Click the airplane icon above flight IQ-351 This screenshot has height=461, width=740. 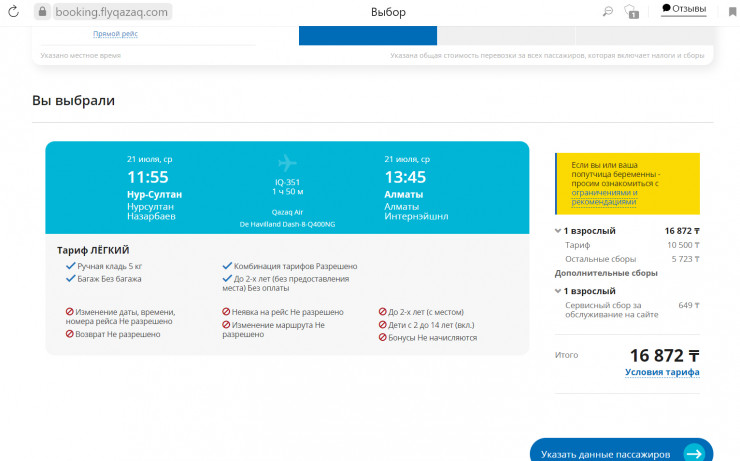pos(288,162)
